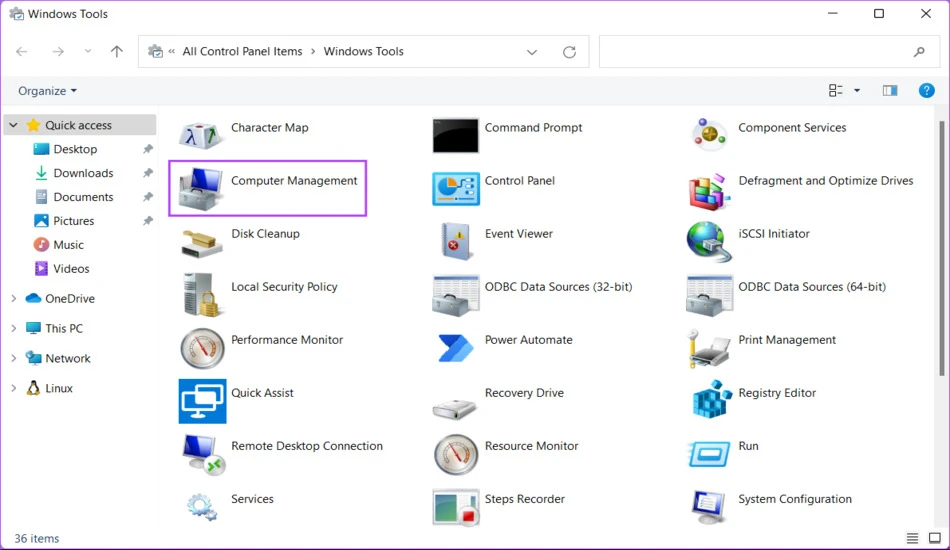This screenshot has width=950, height=550.
Task: Click the change view layout button
Action: (x=835, y=91)
